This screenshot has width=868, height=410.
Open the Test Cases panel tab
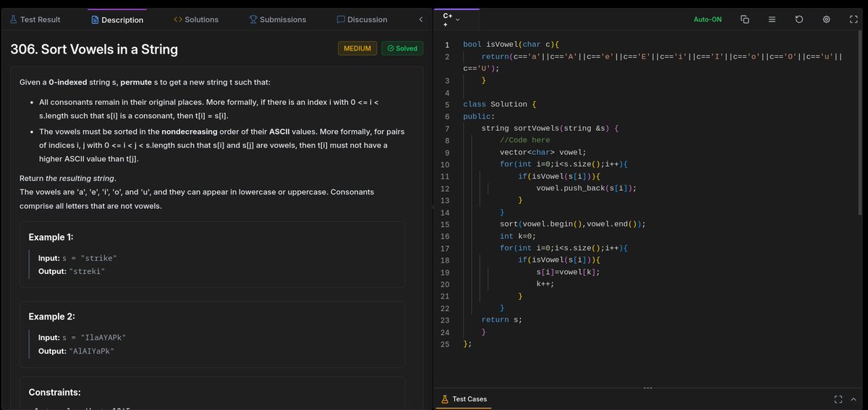[x=464, y=398]
